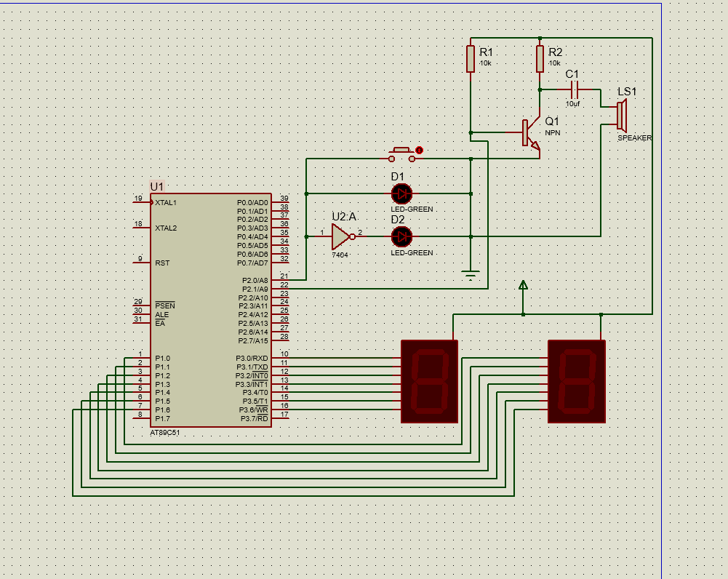
Task: Select capacitor C1 symbol
Action: tap(574, 89)
